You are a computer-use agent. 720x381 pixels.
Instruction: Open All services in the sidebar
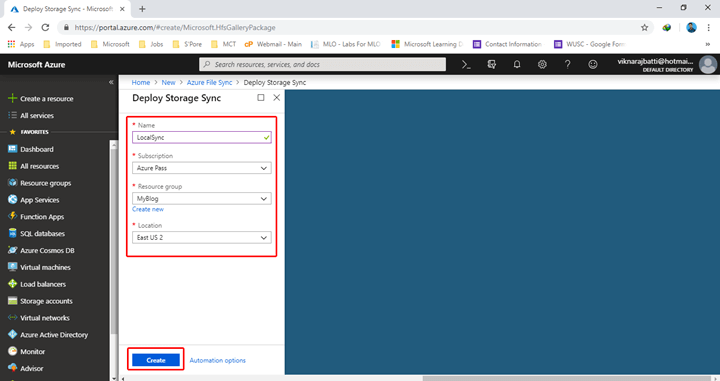click(x=31, y=116)
